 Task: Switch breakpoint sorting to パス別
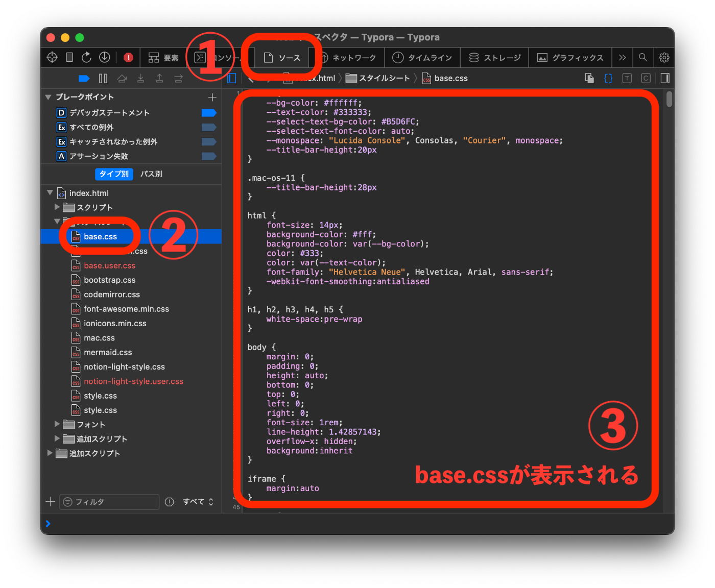(152, 174)
